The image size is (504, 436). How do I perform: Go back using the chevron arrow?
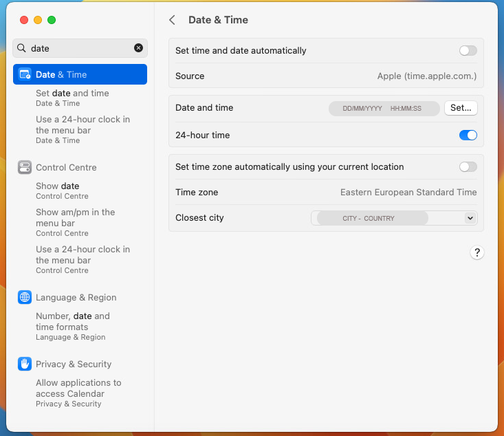[x=173, y=20]
